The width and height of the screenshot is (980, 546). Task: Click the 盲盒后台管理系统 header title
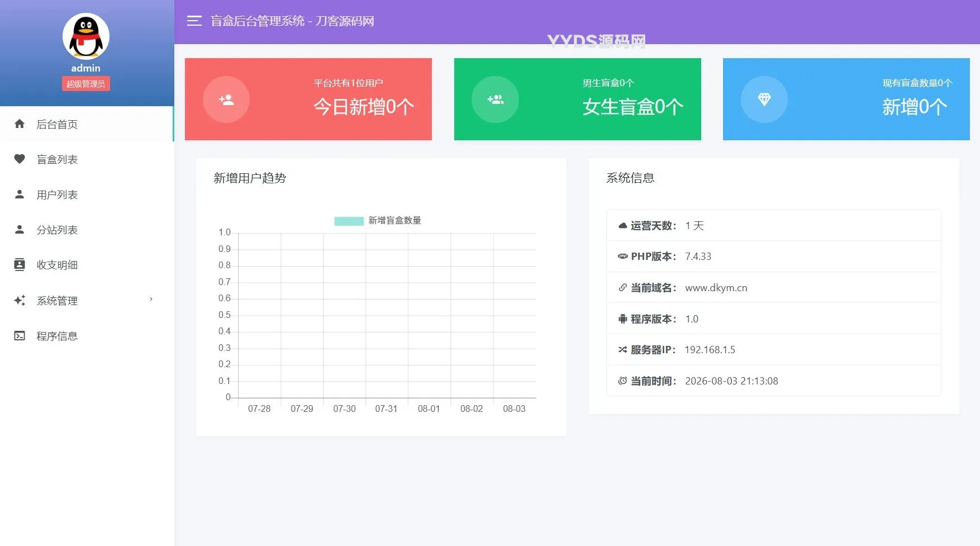(x=292, y=21)
